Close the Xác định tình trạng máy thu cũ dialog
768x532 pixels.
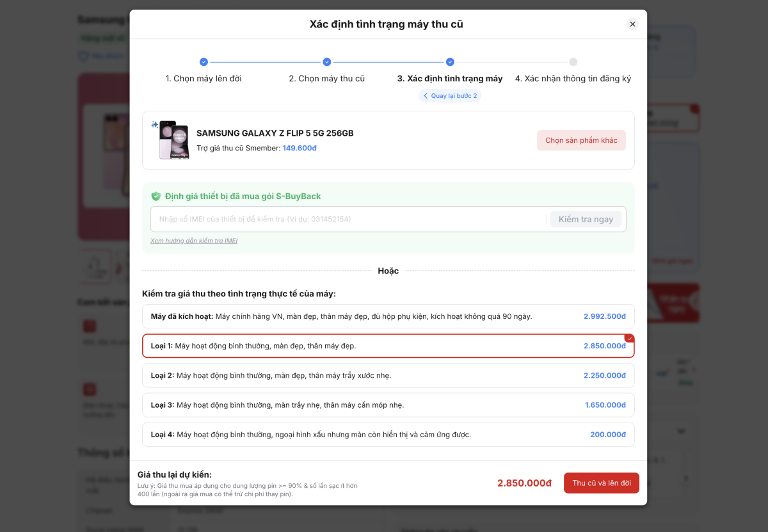[x=632, y=24]
